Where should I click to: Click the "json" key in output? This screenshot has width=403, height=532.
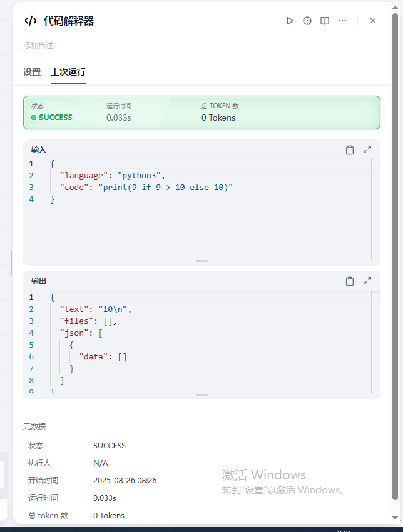point(74,333)
